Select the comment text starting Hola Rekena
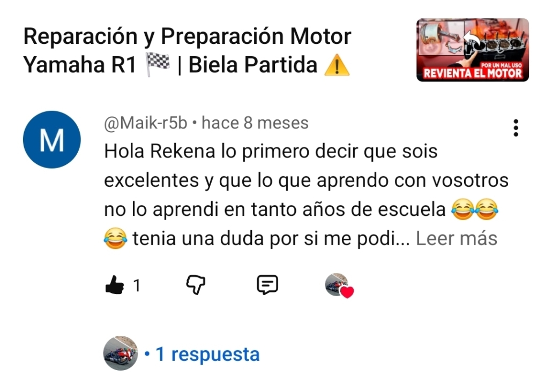 [x=306, y=195]
